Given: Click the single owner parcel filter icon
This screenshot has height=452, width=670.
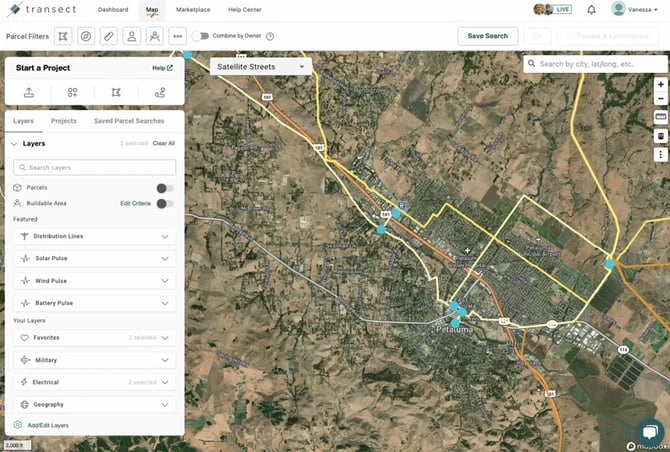Looking at the screenshot, I should click(131, 36).
